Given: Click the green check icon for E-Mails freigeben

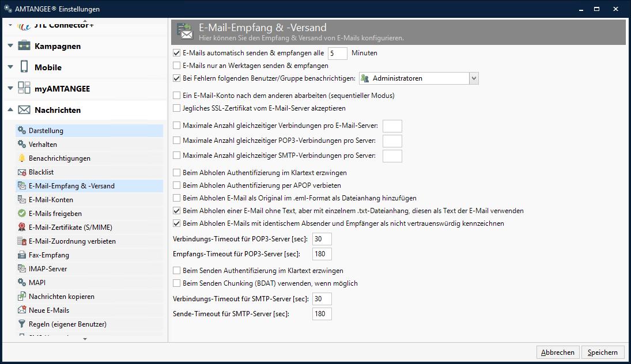Looking at the screenshot, I should click(22, 213).
